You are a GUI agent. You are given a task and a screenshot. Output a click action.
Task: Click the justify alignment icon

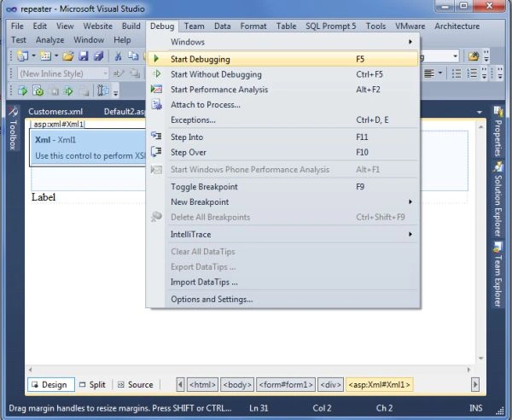coord(428,73)
